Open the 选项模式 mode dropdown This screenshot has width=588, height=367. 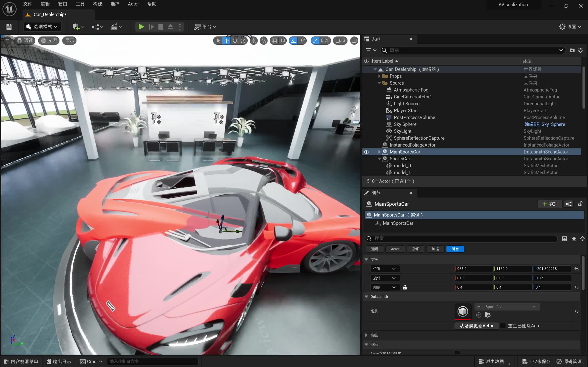click(42, 27)
